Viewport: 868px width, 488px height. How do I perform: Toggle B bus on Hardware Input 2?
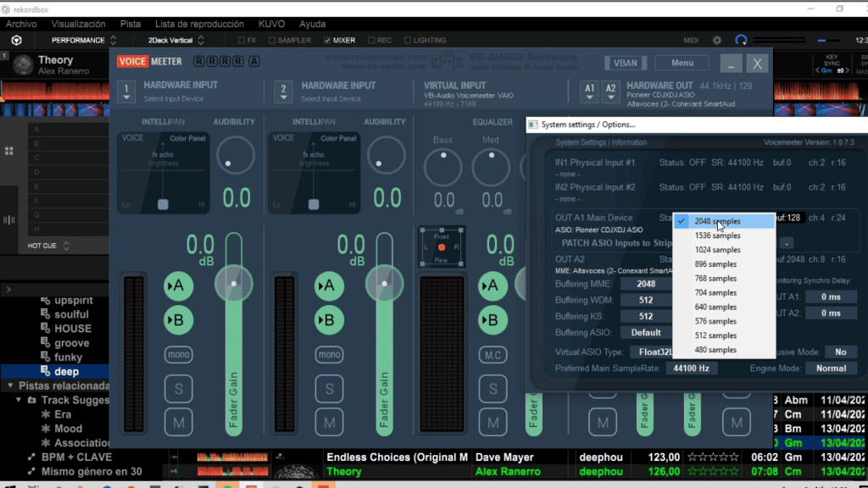(x=329, y=320)
